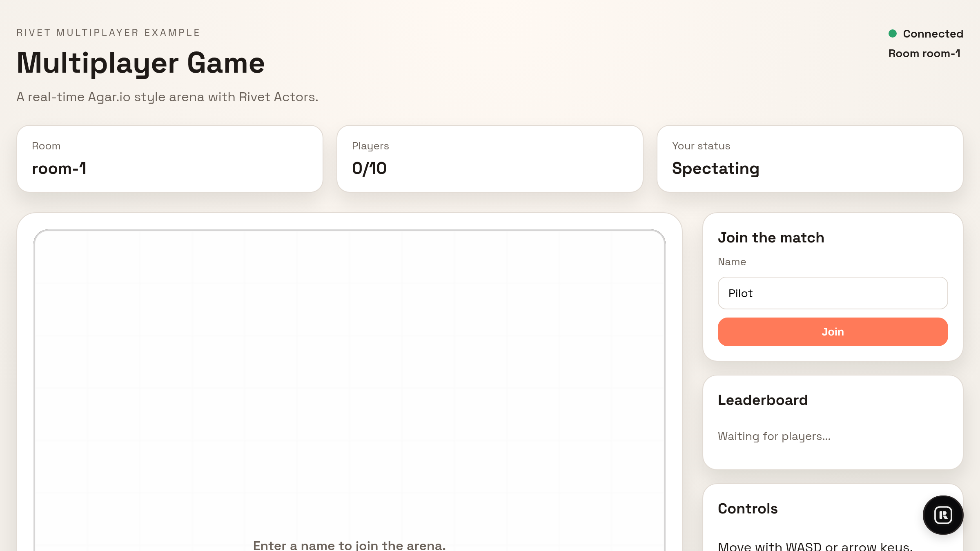Click the Rivet logo widget icon
Screen dimensions: 980x551
pyautogui.click(x=942, y=515)
